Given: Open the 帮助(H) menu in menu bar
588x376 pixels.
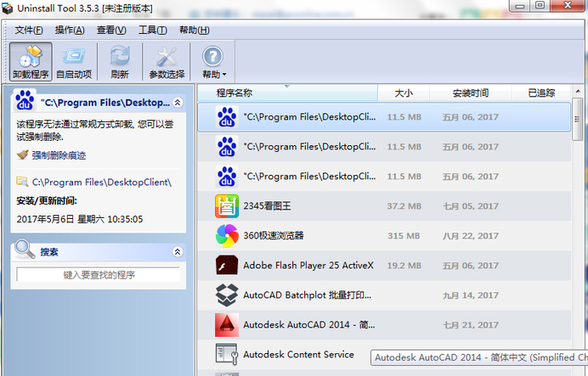Looking at the screenshot, I should click(194, 30).
